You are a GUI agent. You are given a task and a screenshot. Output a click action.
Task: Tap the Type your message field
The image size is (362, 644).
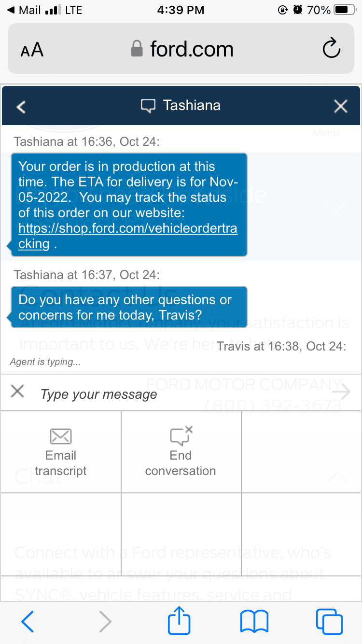pyautogui.click(x=183, y=394)
